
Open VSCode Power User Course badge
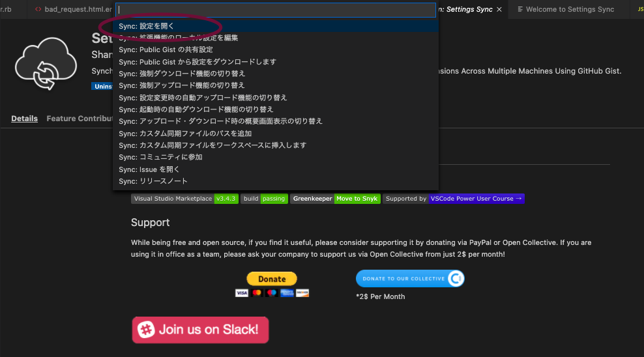(454, 199)
